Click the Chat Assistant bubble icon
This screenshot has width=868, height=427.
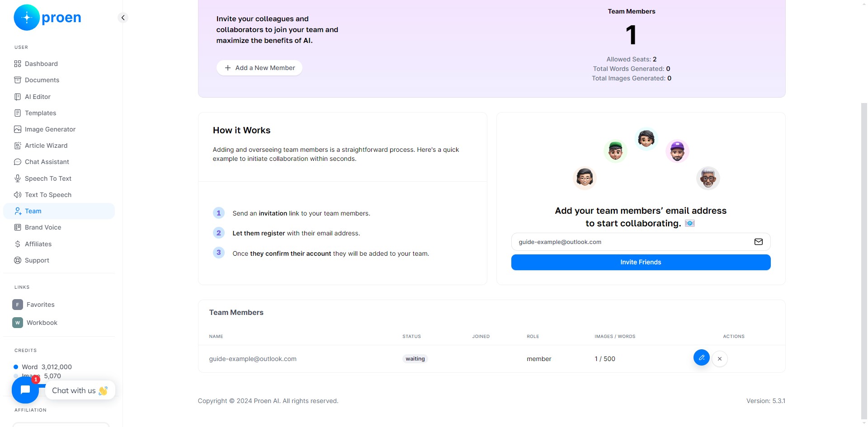[18, 162]
